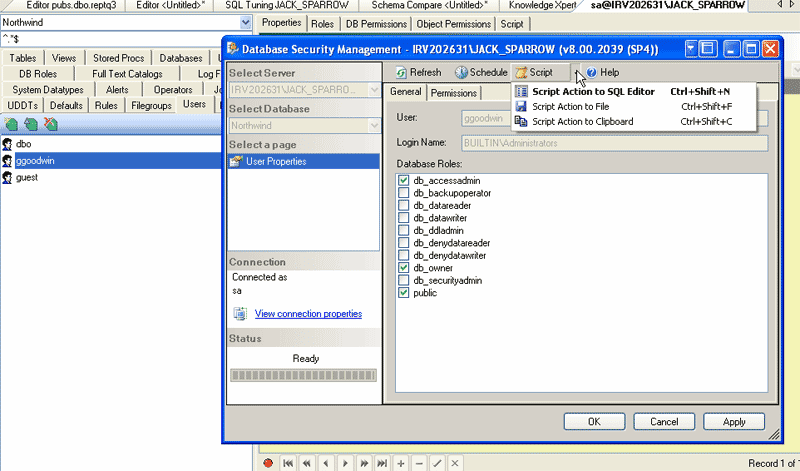Viewport: 800px width, 471px height.
Task: Click the new user icon in the Users toolbar
Action: [11, 124]
